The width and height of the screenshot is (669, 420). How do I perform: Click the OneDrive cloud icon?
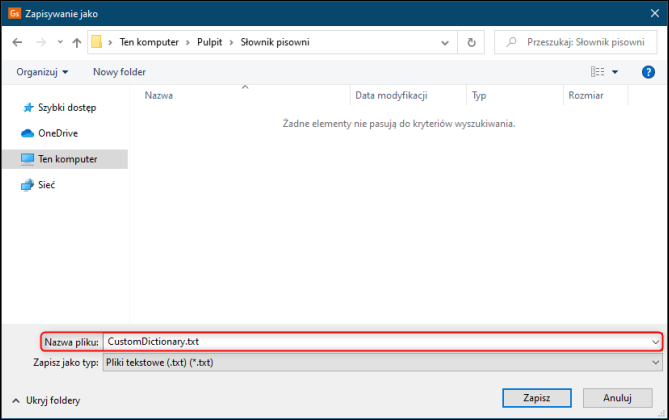click(27, 134)
